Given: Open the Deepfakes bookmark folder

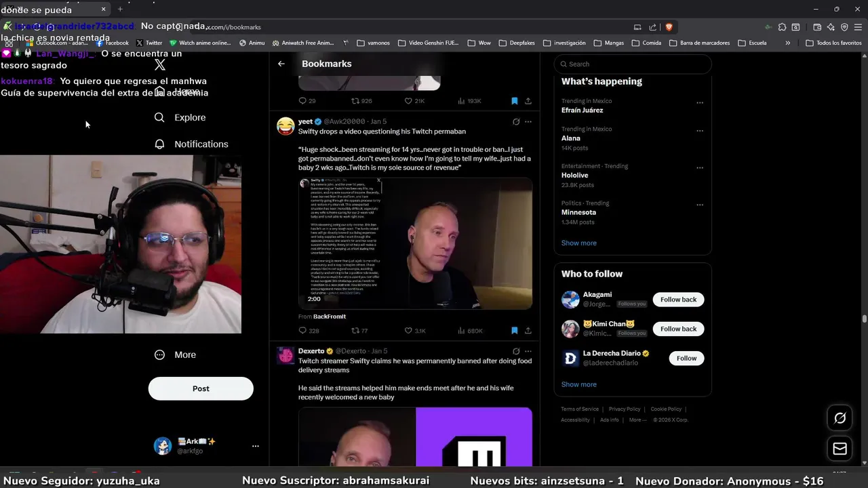Looking at the screenshot, I should tap(516, 43).
